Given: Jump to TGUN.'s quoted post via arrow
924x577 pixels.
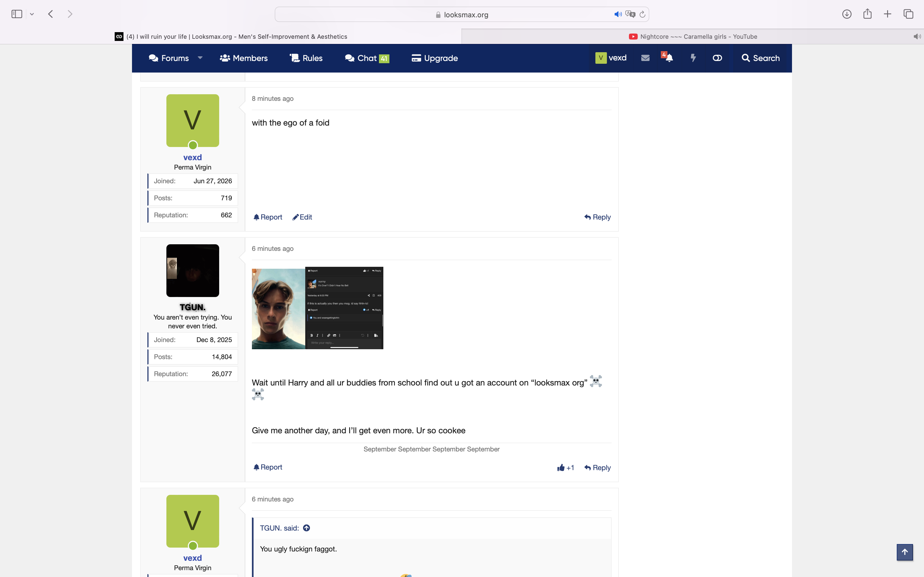Looking at the screenshot, I should click(x=307, y=528).
